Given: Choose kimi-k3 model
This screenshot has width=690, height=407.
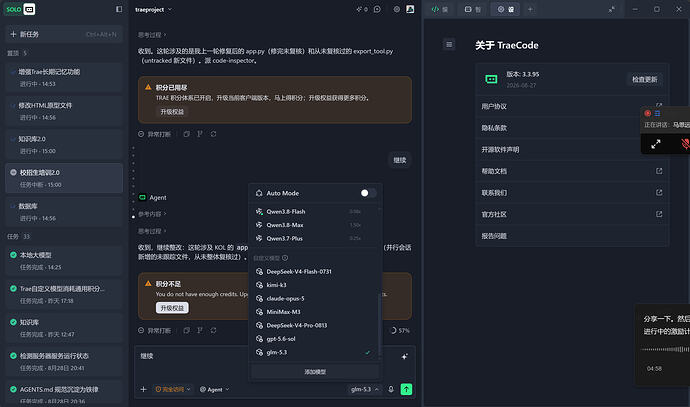Looking at the screenshot, I should click(x=315, y=285).
